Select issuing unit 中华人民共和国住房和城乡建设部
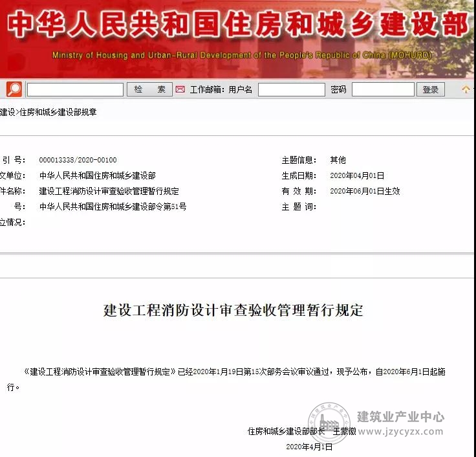The height and width of the screenshot is (457, 476). [98, 175]
